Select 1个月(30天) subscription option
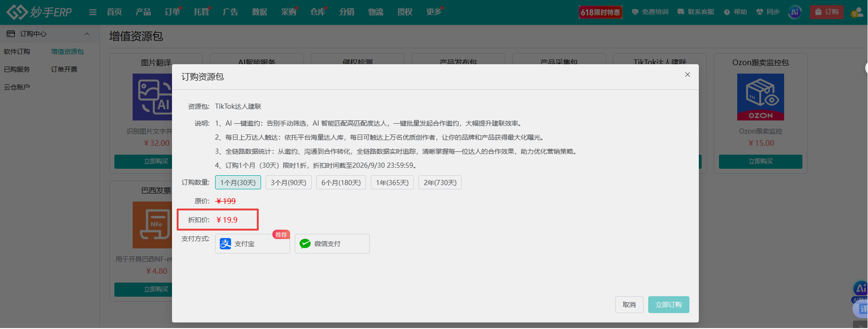 (x=238, y=182)
